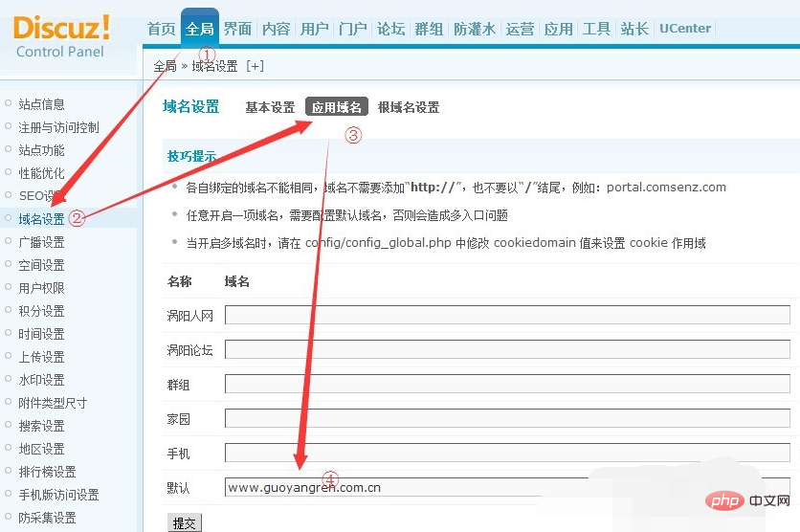
Task: Click the 涡阳论坛 domain input field
Action: tap(507, 349)
